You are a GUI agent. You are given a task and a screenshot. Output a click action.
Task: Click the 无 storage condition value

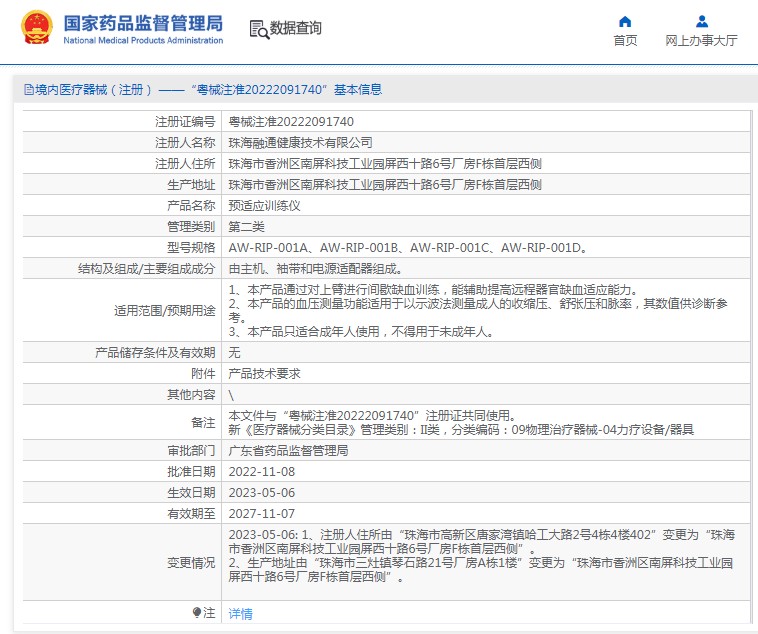coord(234,353)
